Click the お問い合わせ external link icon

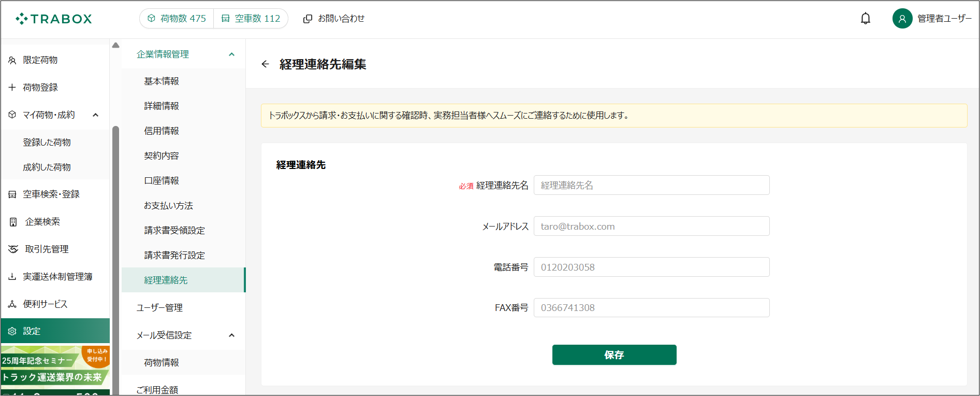308,19
